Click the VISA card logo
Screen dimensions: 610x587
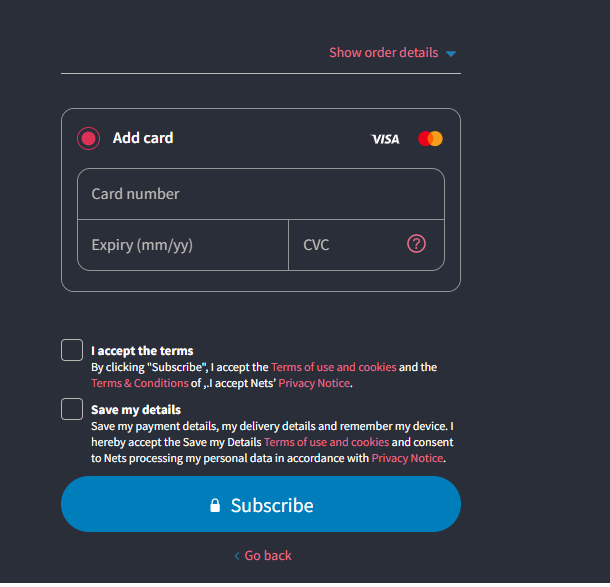(x=385, y=139)
